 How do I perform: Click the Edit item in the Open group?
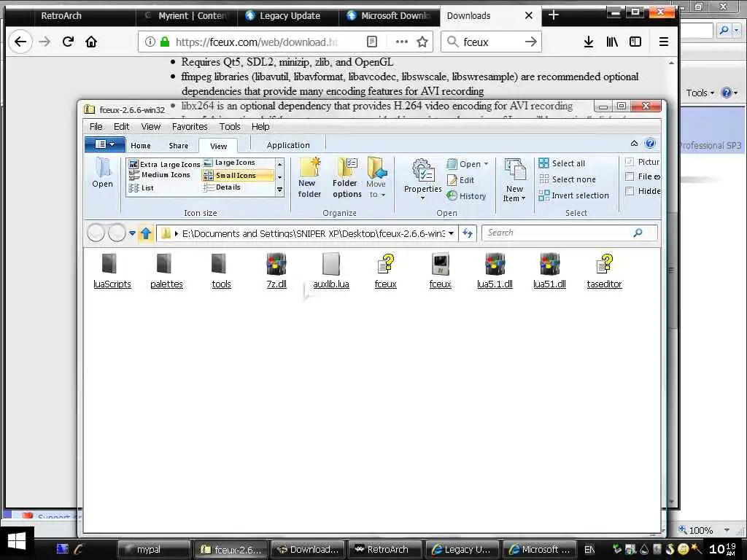pyautogui.click(x=460, y=180)
